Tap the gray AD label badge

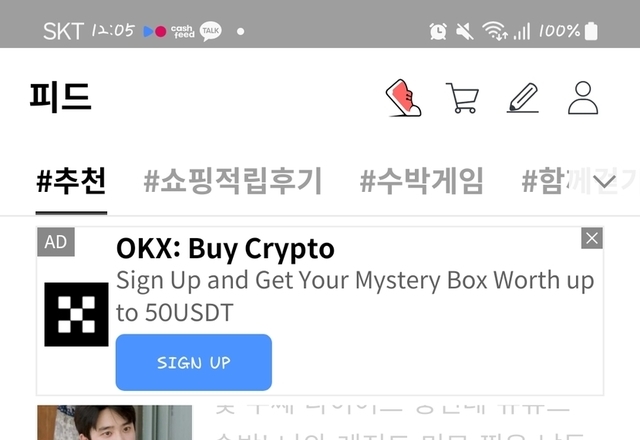click(x=56, y=242)
